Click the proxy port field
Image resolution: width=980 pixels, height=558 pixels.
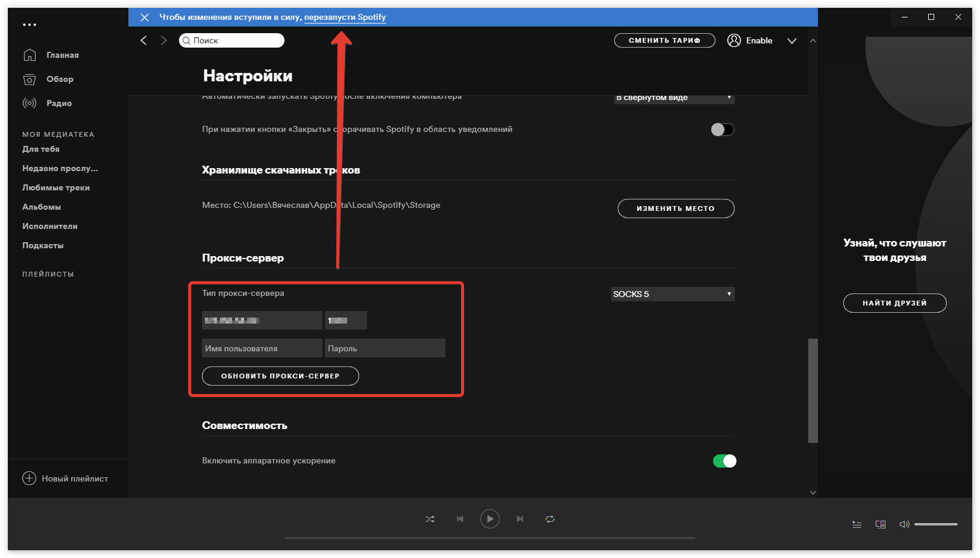pyautogui.click(x=346, y=320)
